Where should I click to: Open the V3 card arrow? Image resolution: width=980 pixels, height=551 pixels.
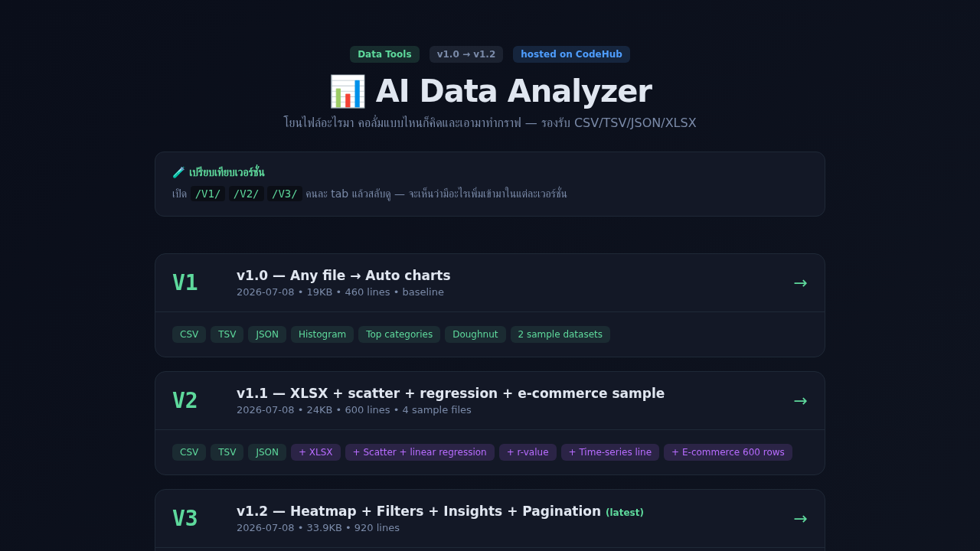(x=800, y=519)
